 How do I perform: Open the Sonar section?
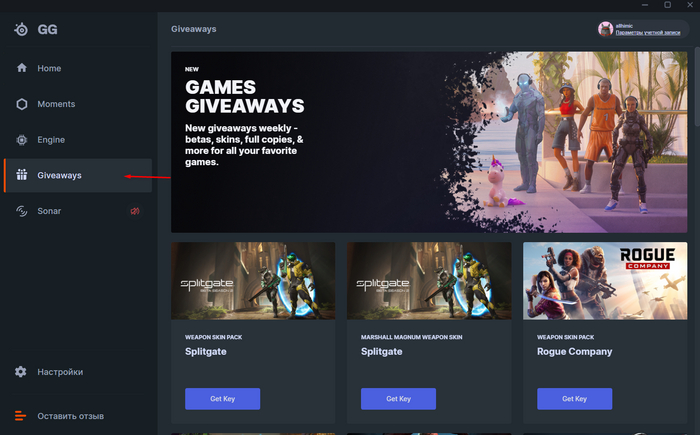coord(78,211)
